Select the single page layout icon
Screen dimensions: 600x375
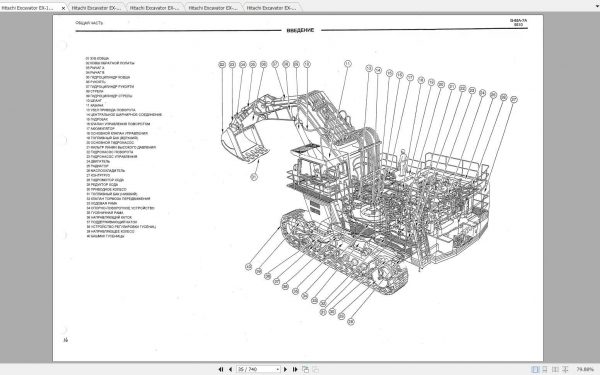pos(535,369)
